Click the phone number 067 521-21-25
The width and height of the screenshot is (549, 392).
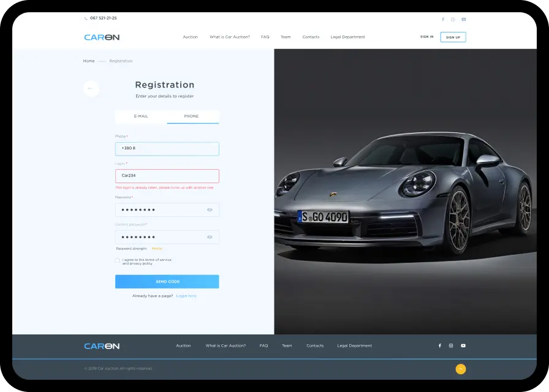(104, 18)
